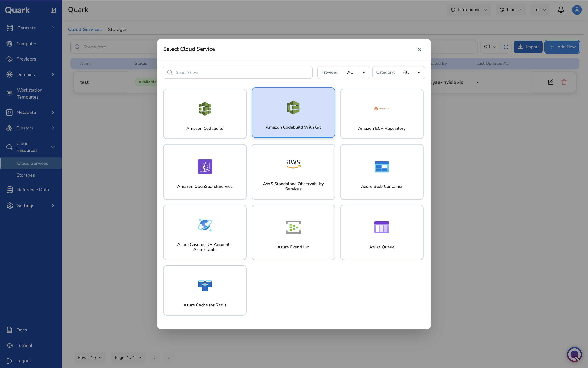Edit the test service row
This screenshot has width=588, height=368.
click(x=551, y=82)
